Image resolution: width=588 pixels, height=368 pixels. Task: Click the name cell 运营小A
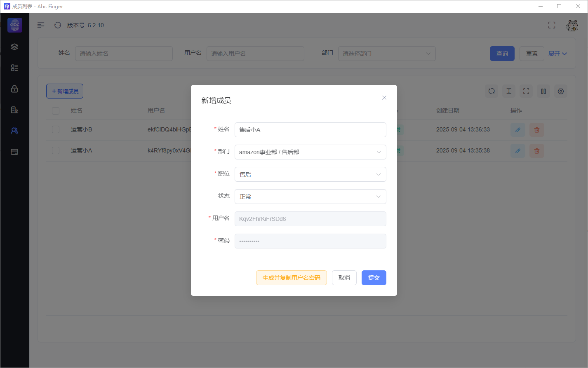[82, 150]
